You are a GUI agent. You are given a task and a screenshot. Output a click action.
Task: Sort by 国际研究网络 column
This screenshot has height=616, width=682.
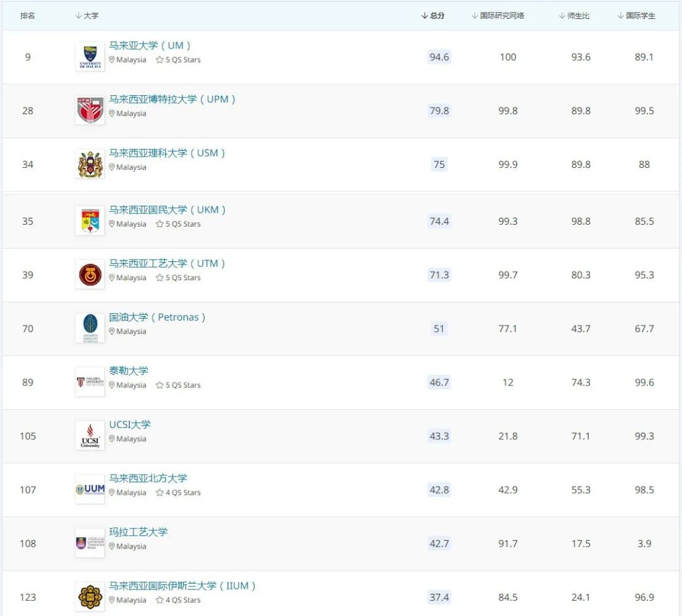click(498, 16)
